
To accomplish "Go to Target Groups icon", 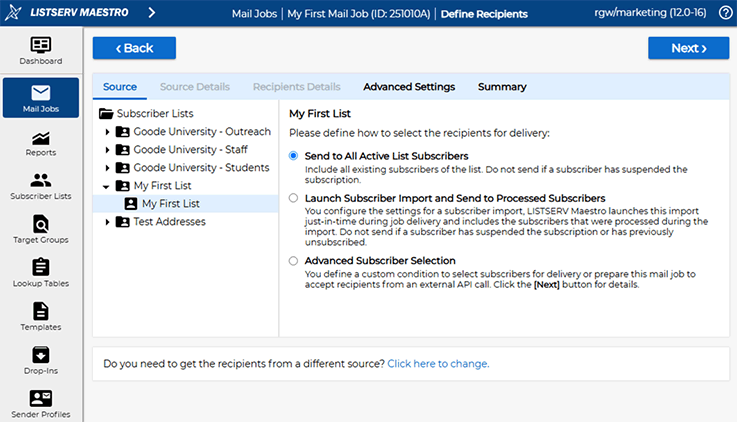I will coord(40,223).
